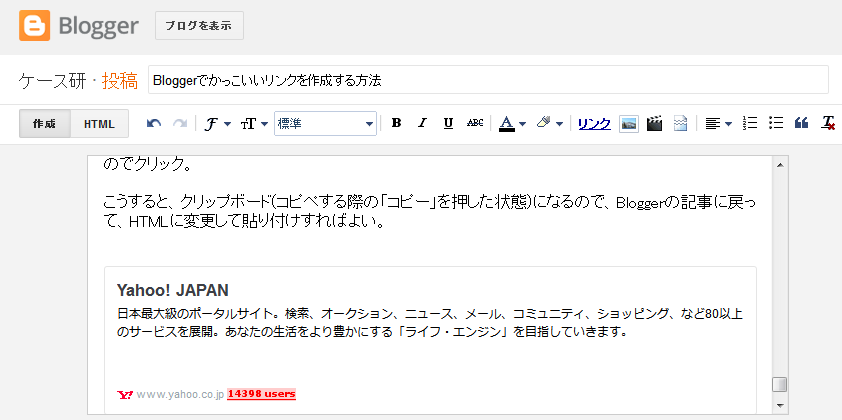This screenshot has width=842, height=420.
Task: Toggle strikethrough formatting
Action: [475, 124]
